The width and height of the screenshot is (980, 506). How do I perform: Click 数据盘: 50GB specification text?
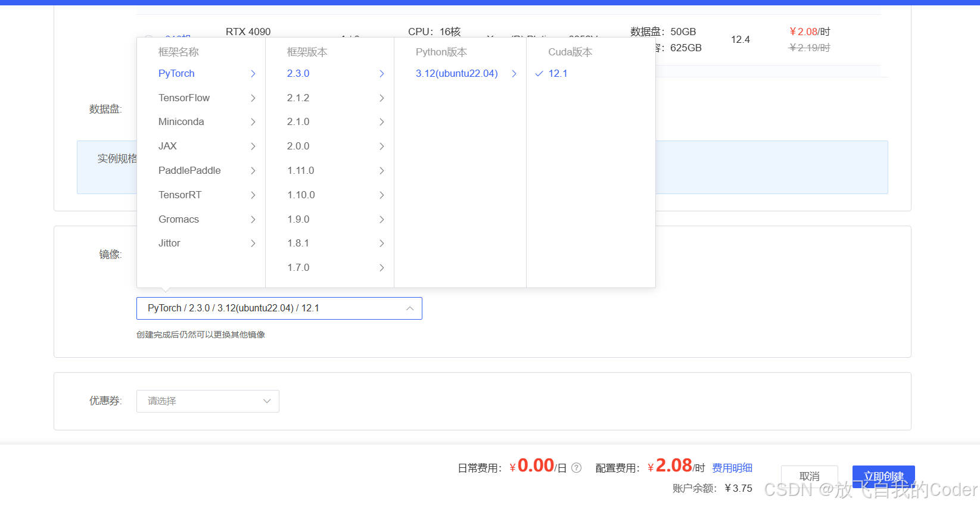pyautogui.click(x=663, y=32)
